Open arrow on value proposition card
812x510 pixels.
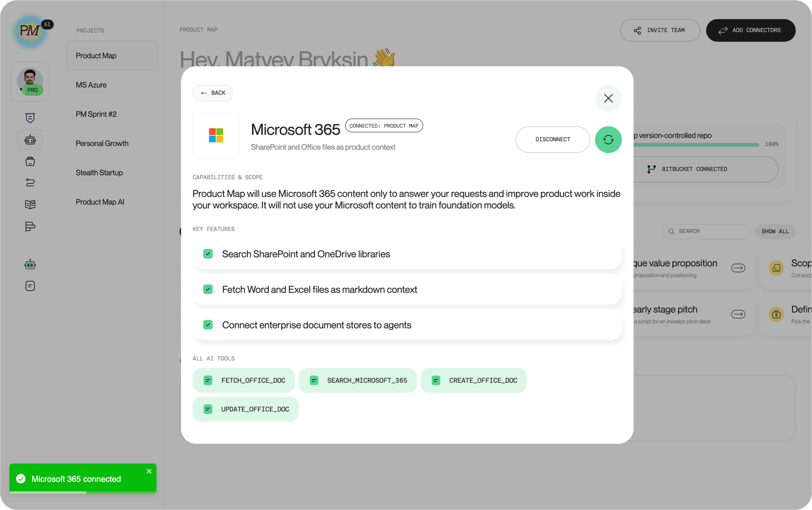coord(738,268)
